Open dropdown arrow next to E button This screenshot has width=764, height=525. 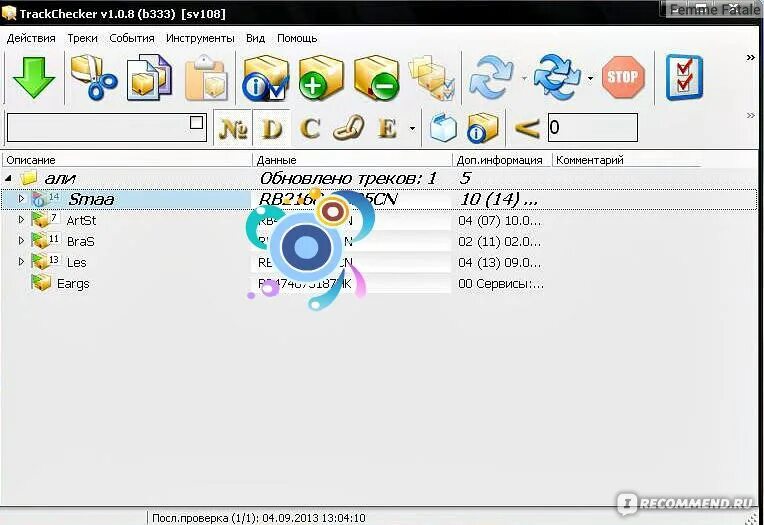click(x=412, y=129)
